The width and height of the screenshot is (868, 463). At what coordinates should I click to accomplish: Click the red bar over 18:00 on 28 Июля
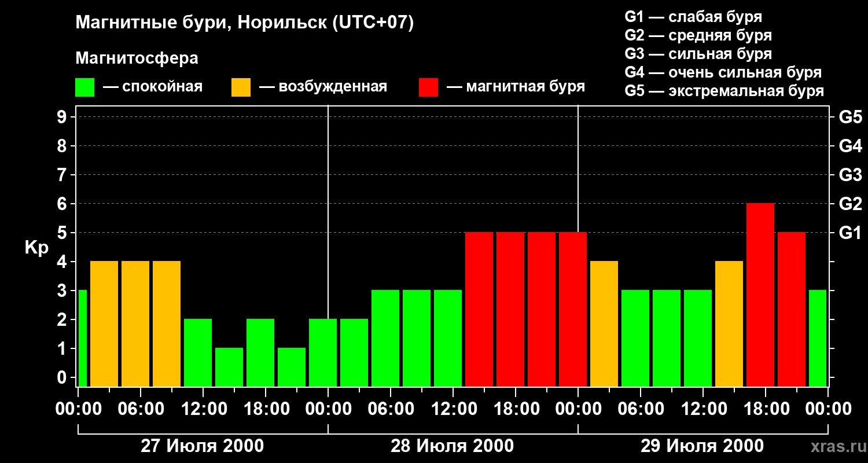(x=510, y=309)
